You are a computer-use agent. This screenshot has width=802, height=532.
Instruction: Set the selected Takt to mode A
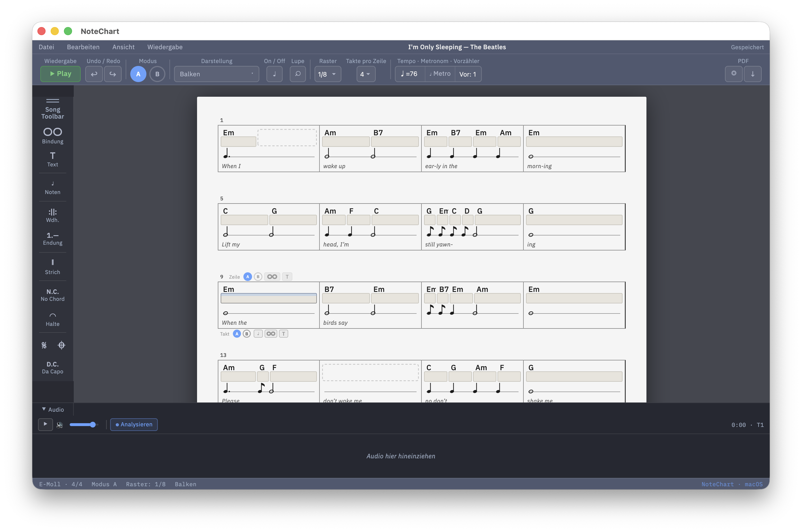237,334
